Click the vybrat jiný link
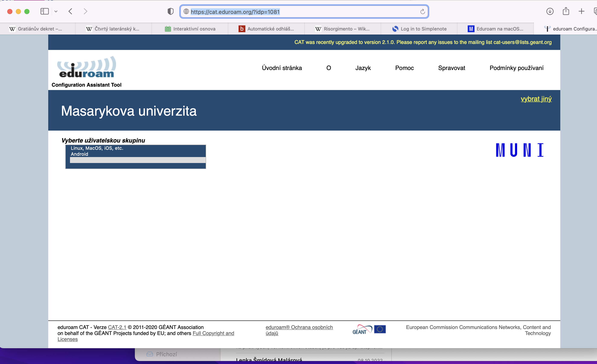The height and width of the screenshot is (364, 597). pyautogui.click(x=536, y=99)
